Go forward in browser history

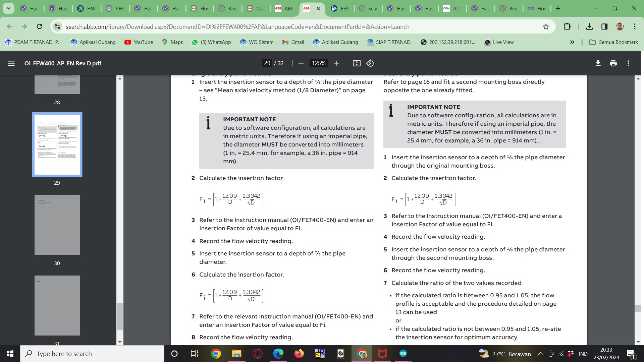(24, 26)
